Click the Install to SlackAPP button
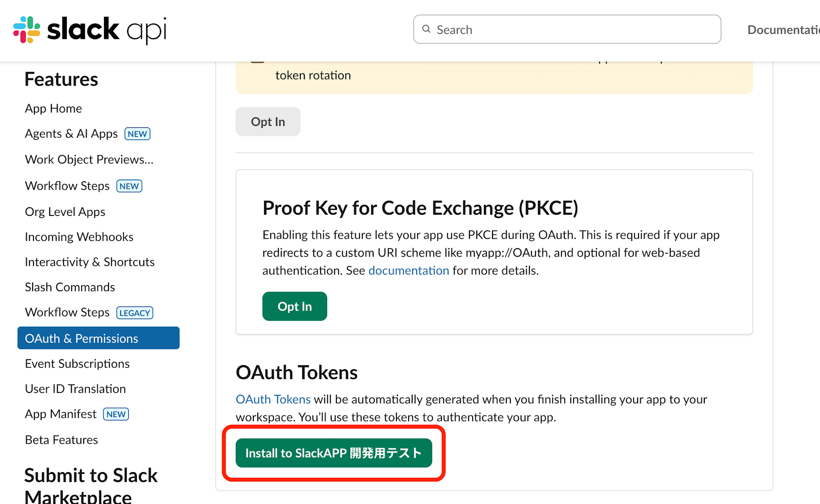The height and width of the screenshot is (504, 820). pyautogui.click(x=334, y=453)
